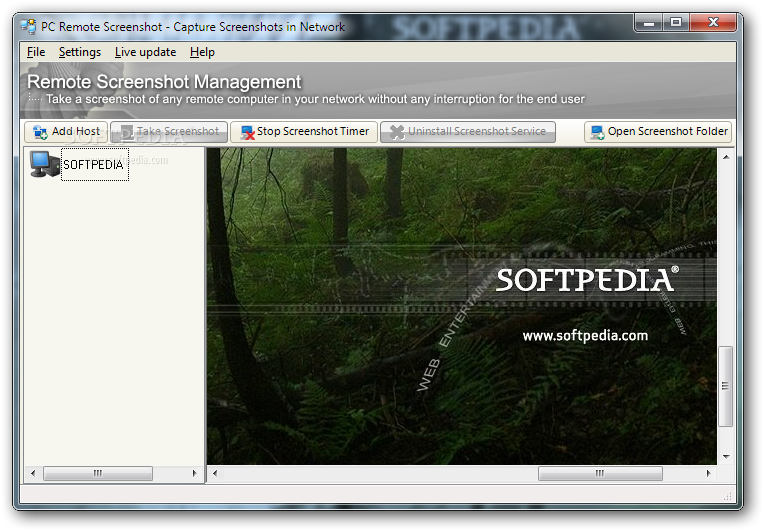Click the screenshot preview image
The height and width of the screenshot is (531, 764).
click(x=461, y=306)
